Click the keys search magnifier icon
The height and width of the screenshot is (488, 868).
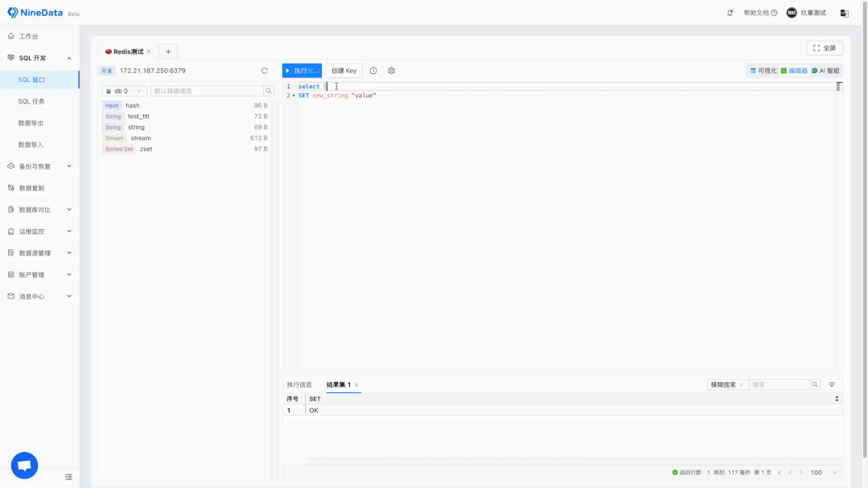point(268,91)
